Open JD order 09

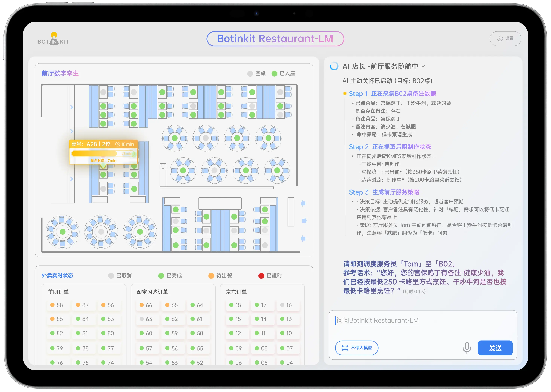pyautogui.click(x=237, y=348)
